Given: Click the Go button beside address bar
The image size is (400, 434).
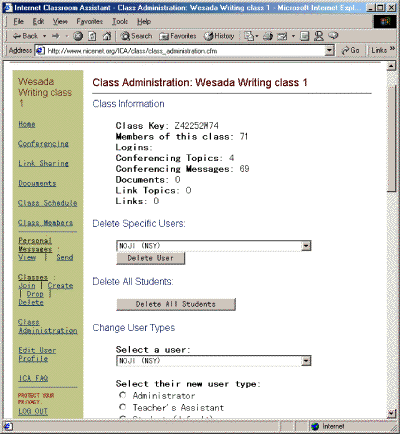Looking at the screenshot, I should (x=351, y=50).
